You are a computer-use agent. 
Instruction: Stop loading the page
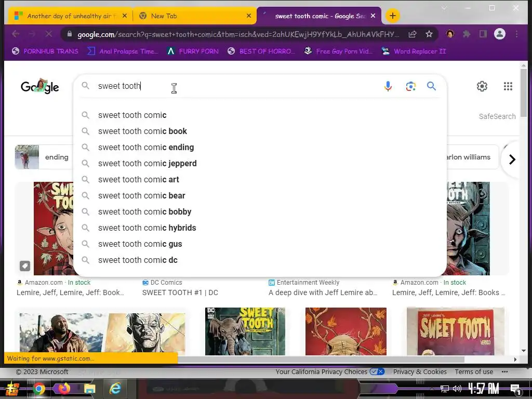[x=48, y=34]
